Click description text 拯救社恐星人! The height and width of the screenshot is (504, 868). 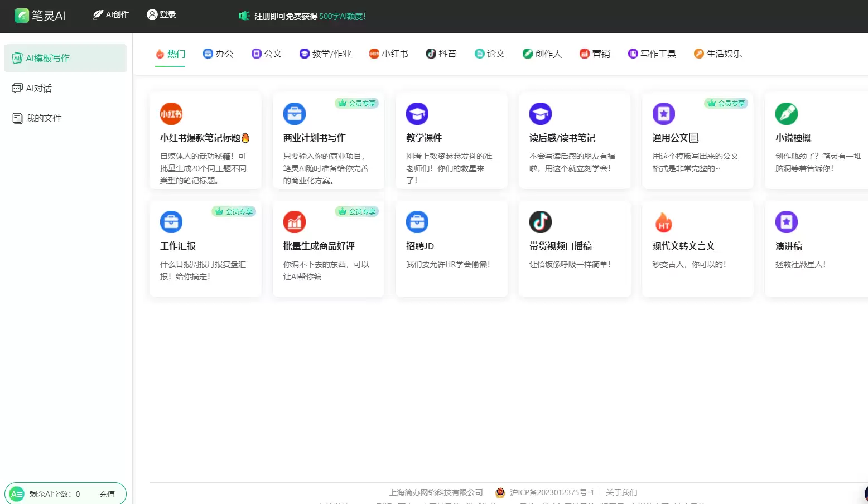click(x=801, y=264)
